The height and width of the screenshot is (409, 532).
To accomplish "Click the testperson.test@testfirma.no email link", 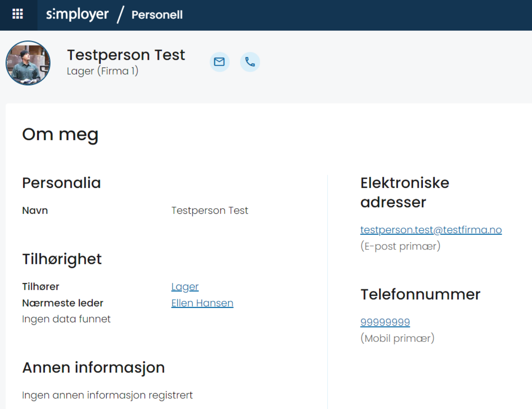I will pyautogui.click(x=431, y=230).
